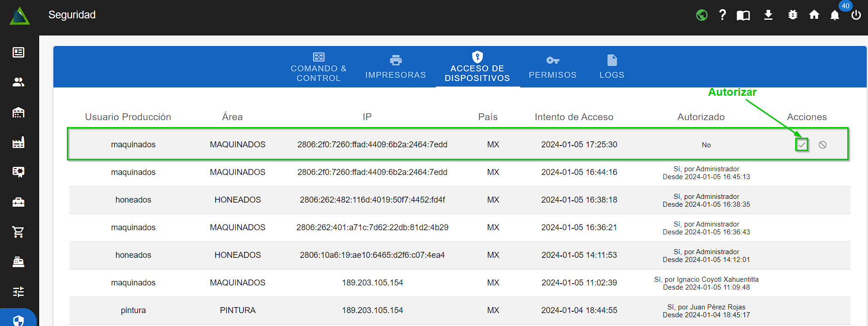
Task: Click the bug report icon
Action: click(792, 15)
